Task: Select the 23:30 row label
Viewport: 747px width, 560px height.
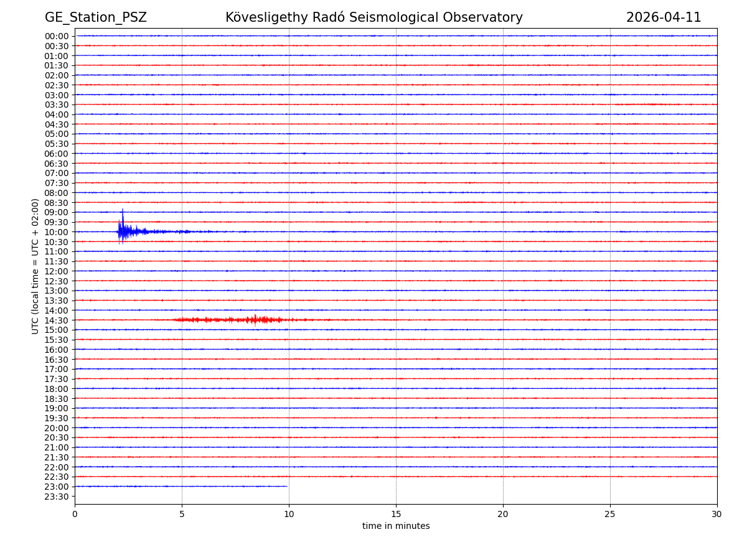Action: tap(57, 497)
